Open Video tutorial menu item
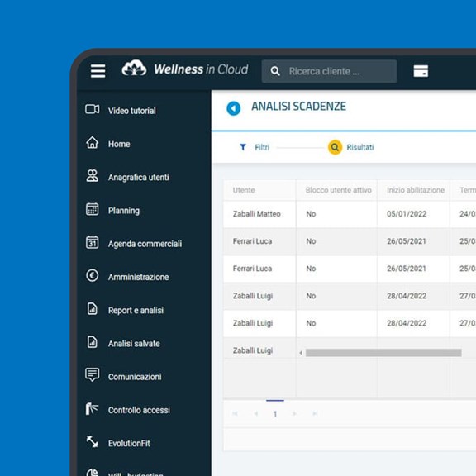 pyautogui.click(x=131, y=111)
